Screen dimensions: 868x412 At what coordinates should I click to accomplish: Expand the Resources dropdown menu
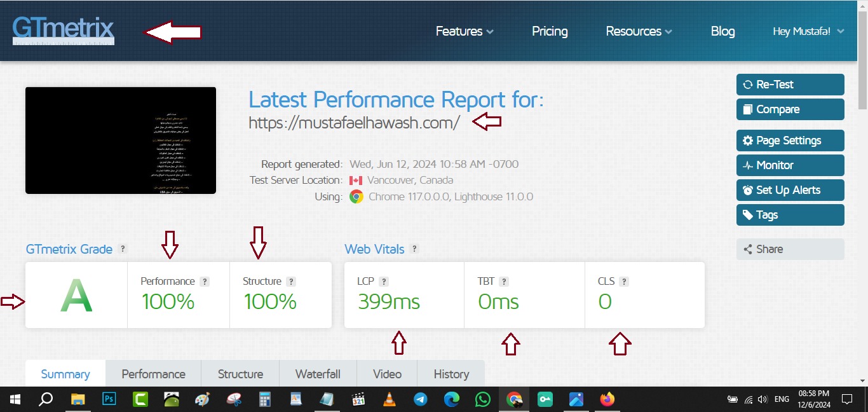pyautogui.click(x=639, y=31)
